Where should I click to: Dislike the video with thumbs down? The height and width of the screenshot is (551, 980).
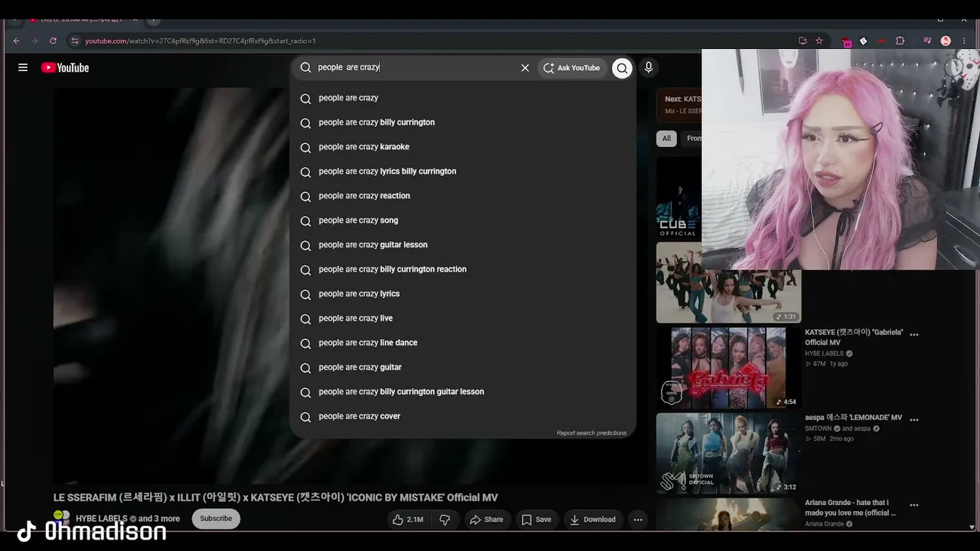point(445,520)
